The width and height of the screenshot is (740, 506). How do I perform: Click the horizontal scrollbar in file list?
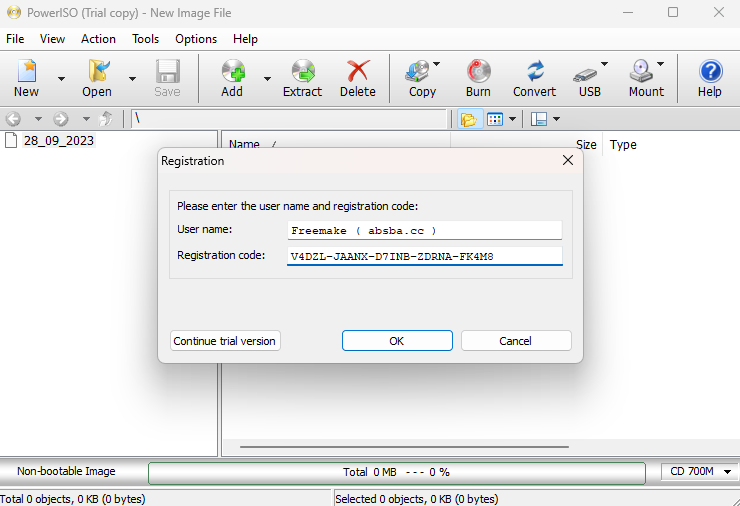click(x=404, y=447)
